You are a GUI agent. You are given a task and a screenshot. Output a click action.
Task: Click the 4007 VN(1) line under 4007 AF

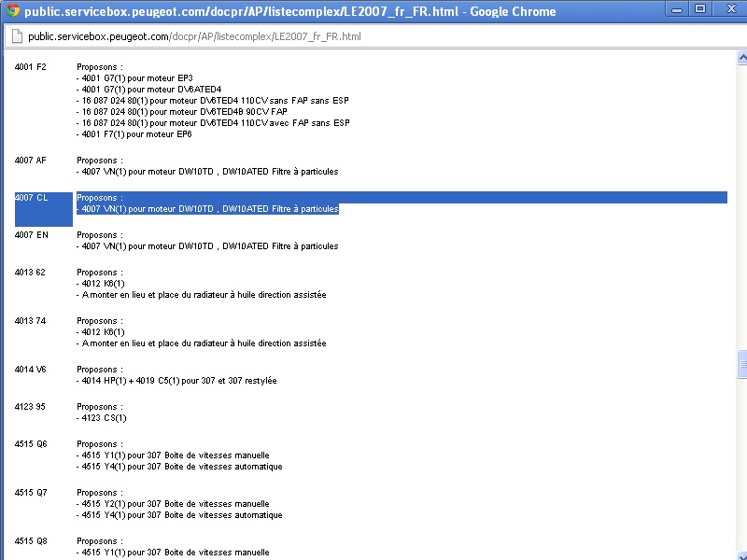207,172
